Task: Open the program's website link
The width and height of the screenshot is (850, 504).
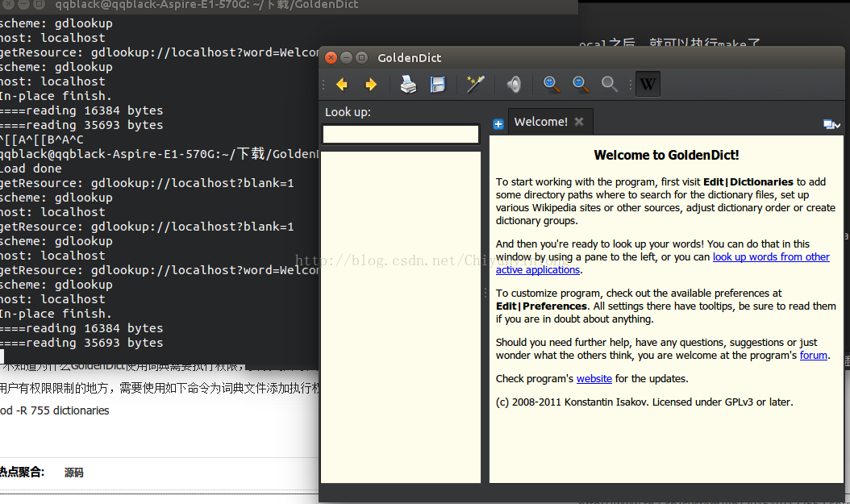Action: tap(594, 378)
